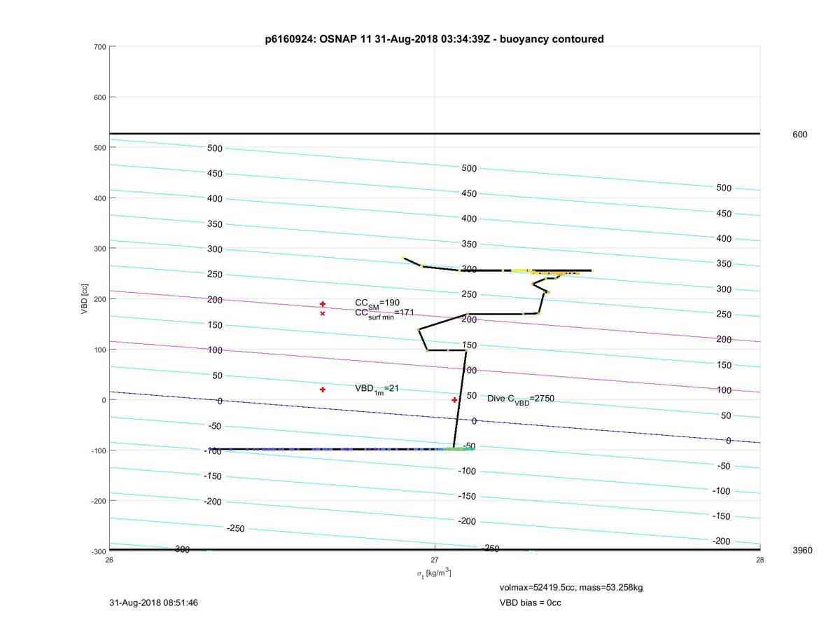Image resolution: width=840 pixels, height=620 pixels.
Task: Click the '3960' label right of the bottom line
Action: click(x=802, y=551)
